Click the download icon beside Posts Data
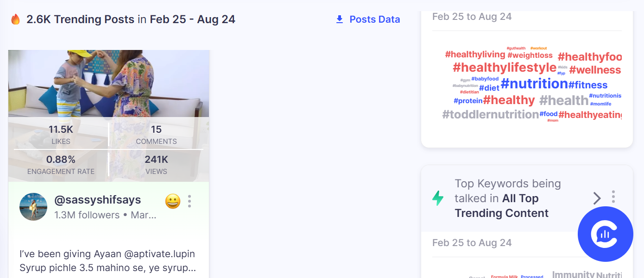This screenshot has width=644, height=278. (340, 19)
